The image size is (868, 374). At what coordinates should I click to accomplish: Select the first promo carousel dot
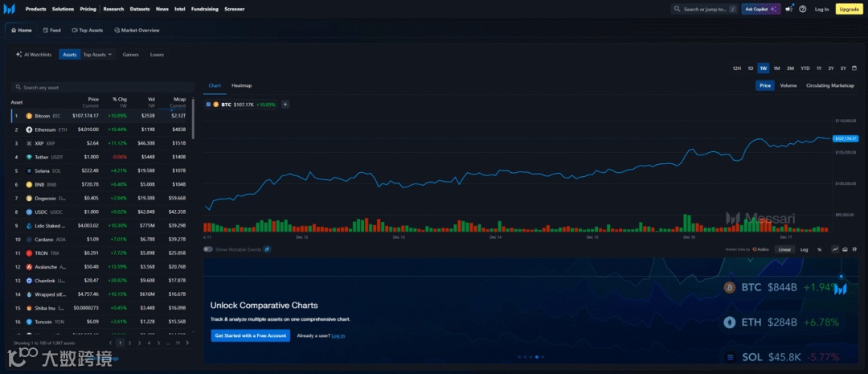click(519, 357)
